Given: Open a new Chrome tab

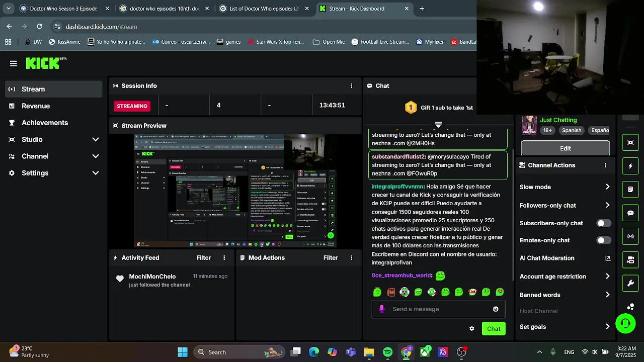Looking at the screenshot, I should click(422, 9).
